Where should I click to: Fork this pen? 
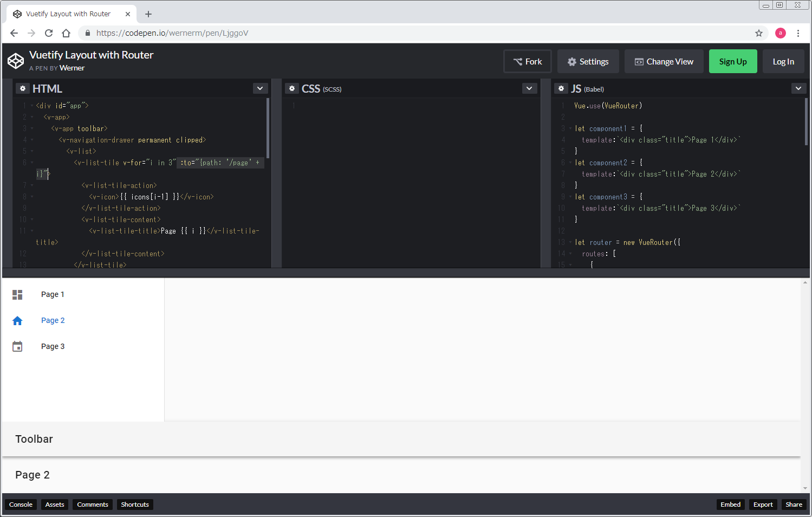(x=528, y=61)
